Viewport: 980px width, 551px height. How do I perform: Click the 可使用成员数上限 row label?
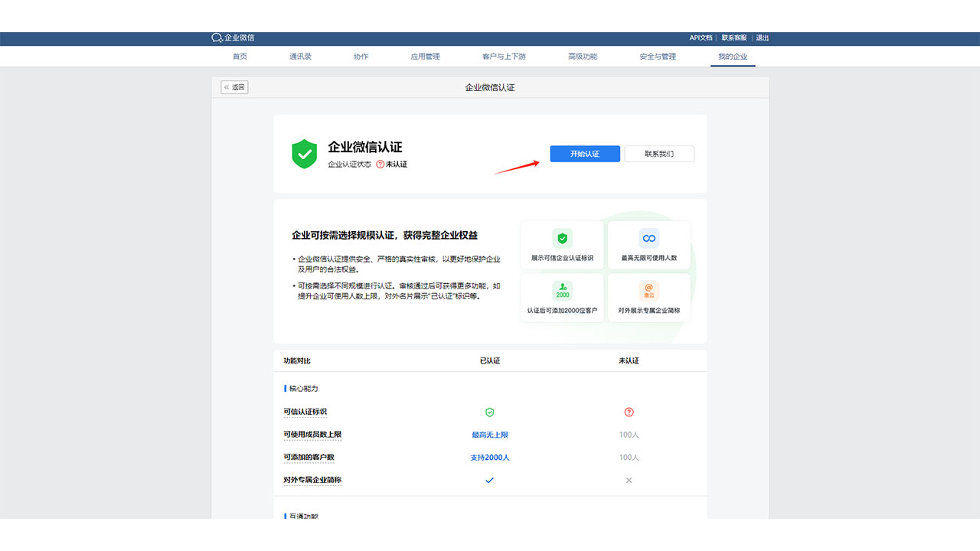click(312, 435)
